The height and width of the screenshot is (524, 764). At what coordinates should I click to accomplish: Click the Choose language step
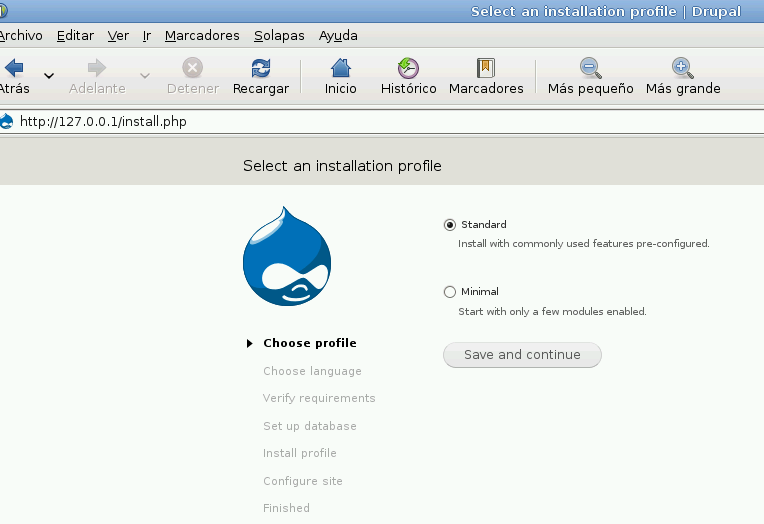[312, 371]
